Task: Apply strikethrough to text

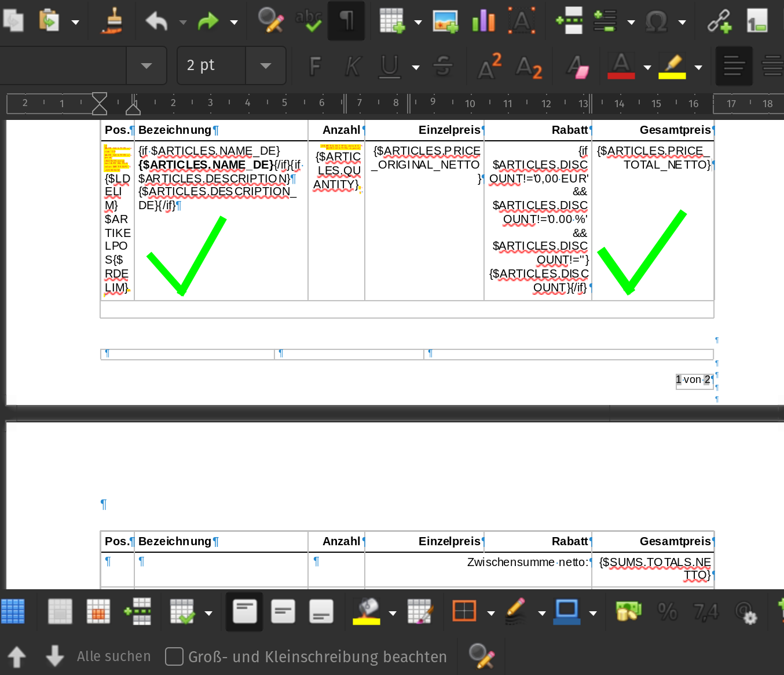Action: (x=443, y=67)
